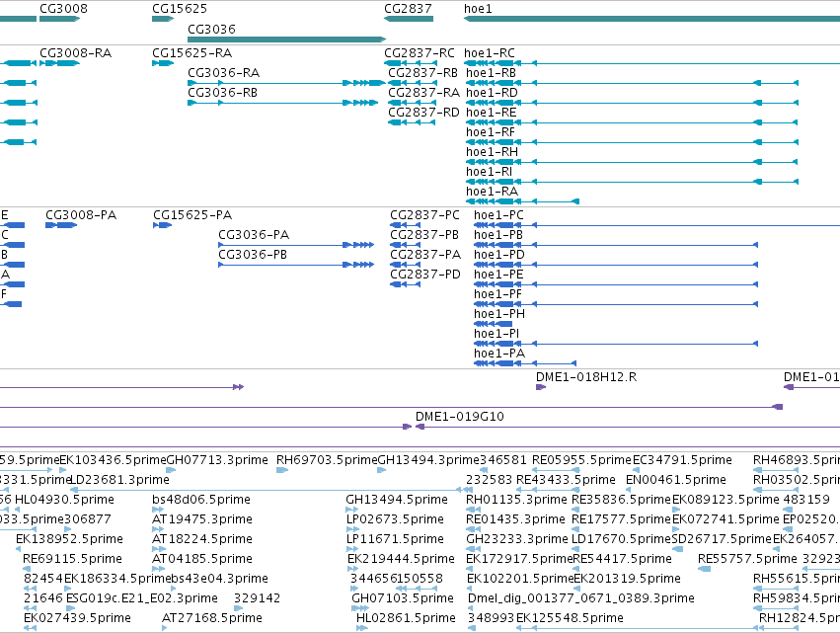840x633 pixels.
Task: Select protein CG3036-PB
Action: [253, 255]
